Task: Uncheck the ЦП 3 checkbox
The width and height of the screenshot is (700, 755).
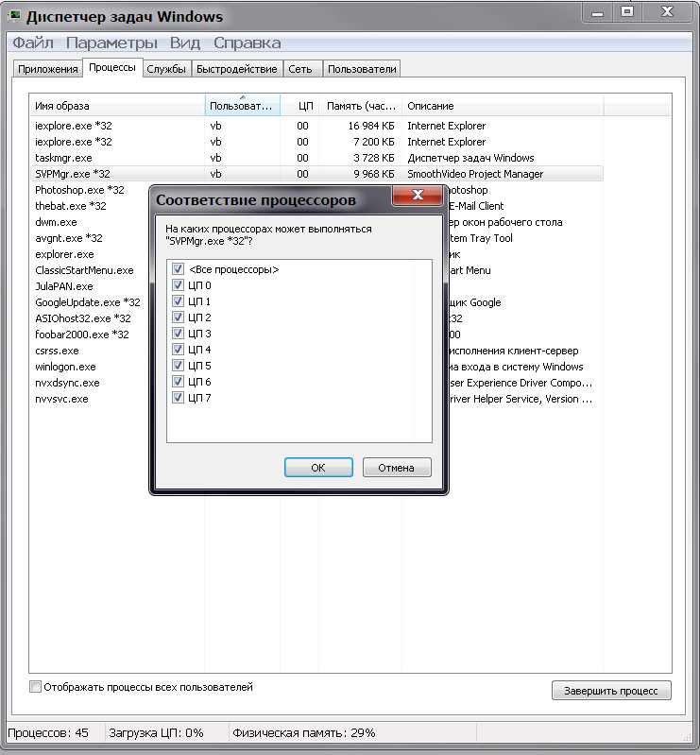Action: 178,334
